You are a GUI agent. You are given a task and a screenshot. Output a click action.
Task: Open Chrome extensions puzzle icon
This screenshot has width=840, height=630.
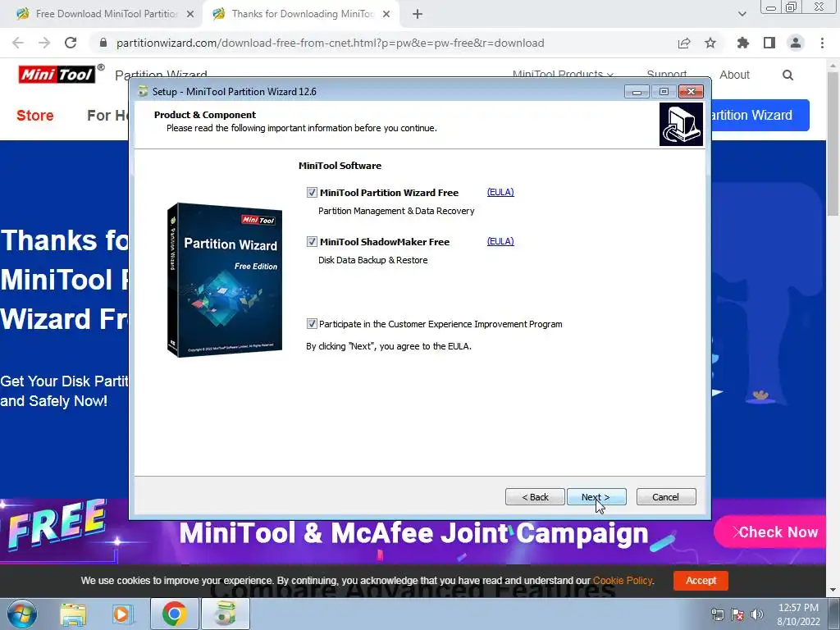[743, 43]
